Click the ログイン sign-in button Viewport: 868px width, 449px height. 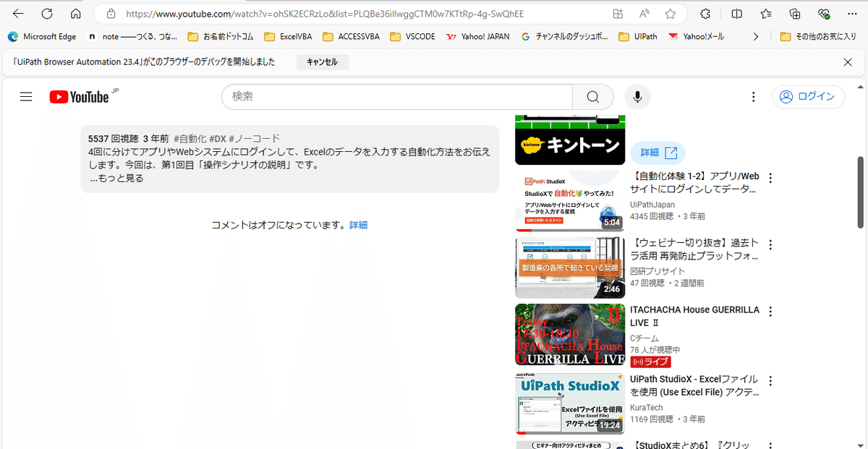pyautogui.click(x=808, y=97)
